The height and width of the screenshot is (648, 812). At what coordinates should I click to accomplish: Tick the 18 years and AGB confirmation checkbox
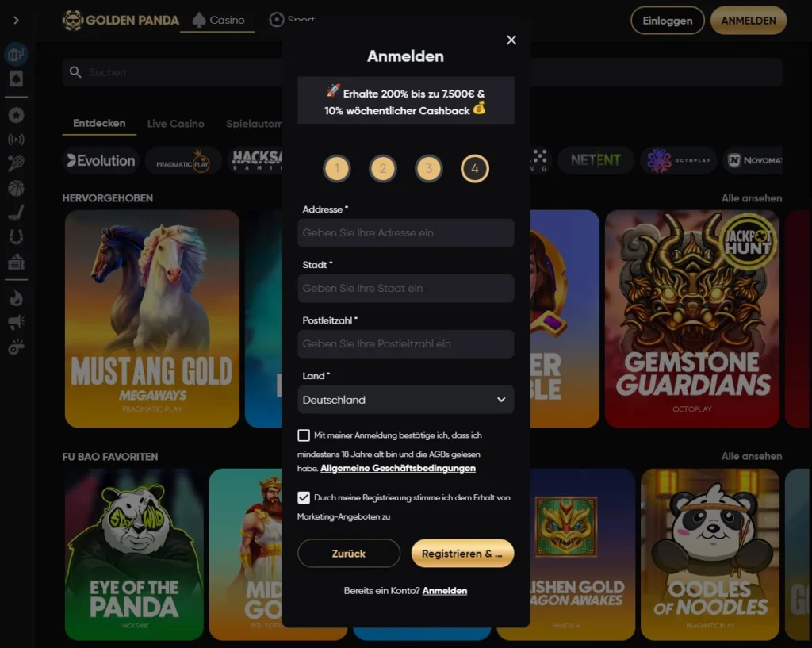304,435
